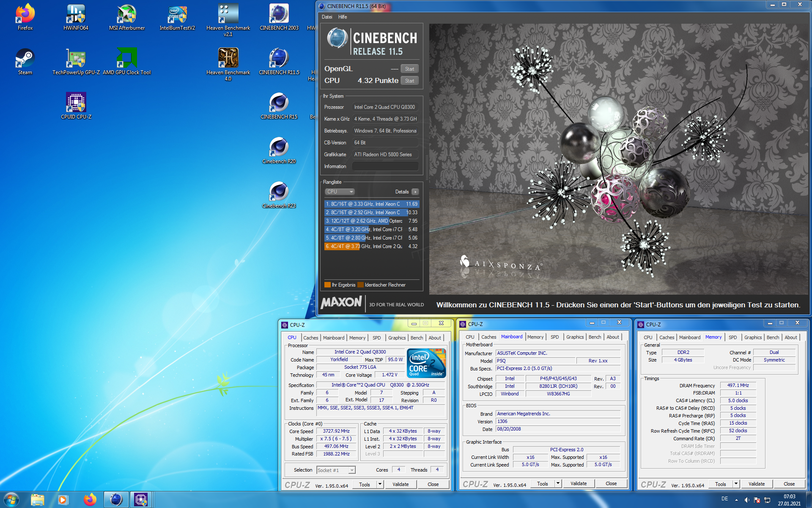Switch to Caches tab in left CPU-Z window
The height and width of the screenshot is (508, 812).
310,338
